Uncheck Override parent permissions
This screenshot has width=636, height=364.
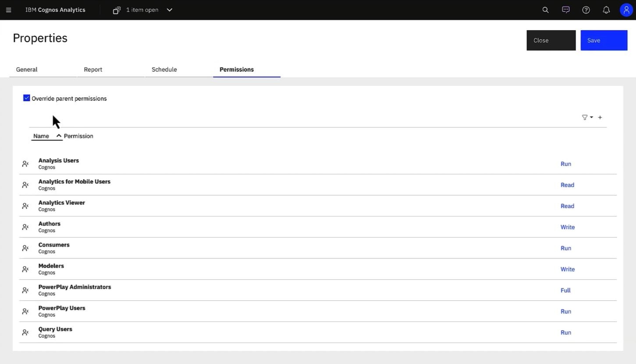(26, 98)
